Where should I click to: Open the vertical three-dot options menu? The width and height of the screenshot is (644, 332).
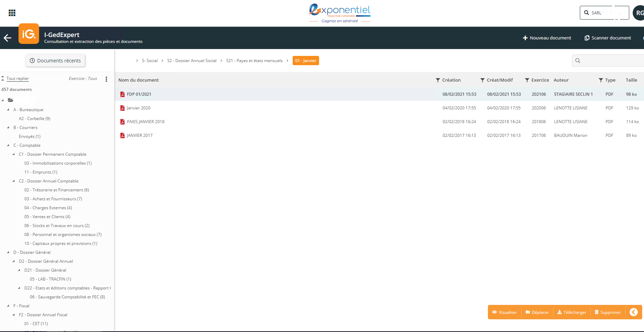[x=106, y=79]
